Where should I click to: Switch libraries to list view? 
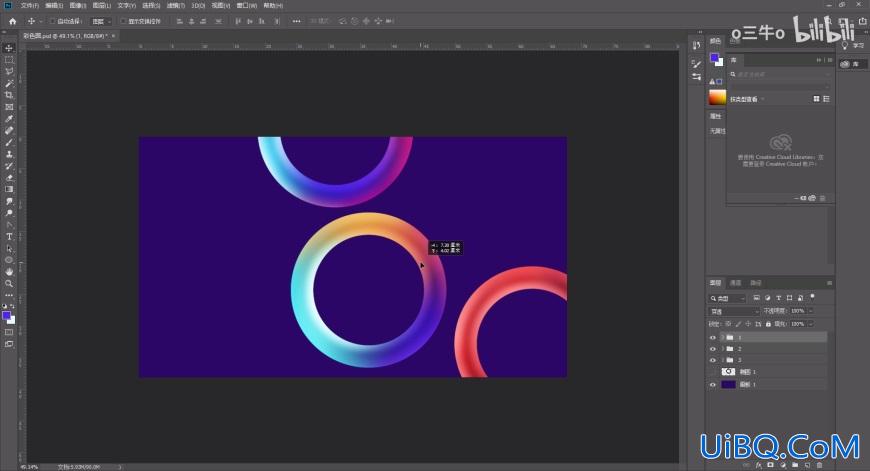pos(826,99)
